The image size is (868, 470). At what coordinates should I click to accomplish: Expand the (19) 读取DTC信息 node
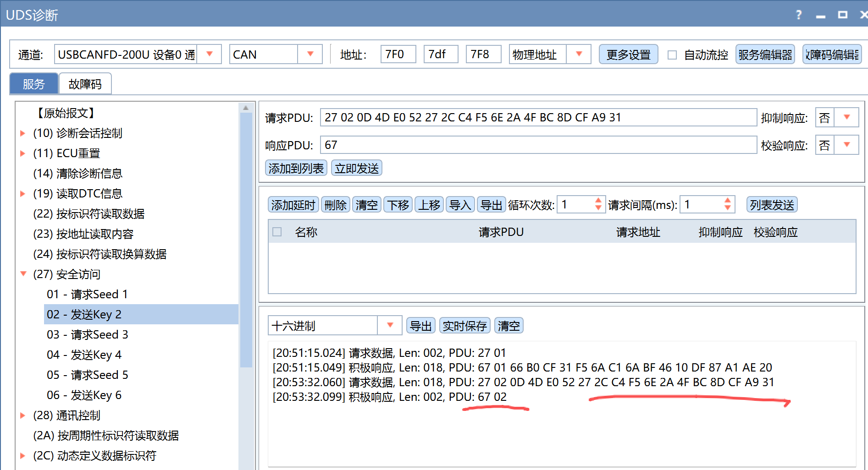click(x=22, y=194)
